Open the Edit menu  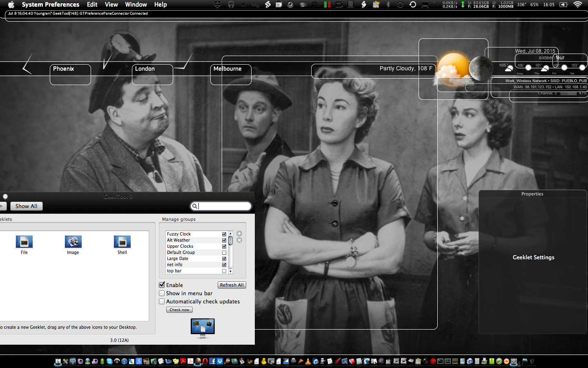[92, 4]
